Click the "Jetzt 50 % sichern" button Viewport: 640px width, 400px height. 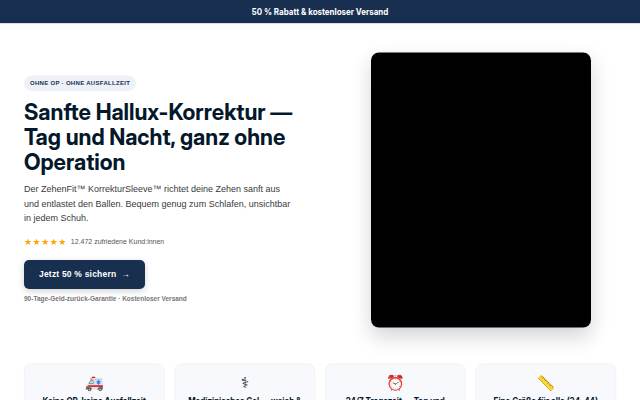84,274
